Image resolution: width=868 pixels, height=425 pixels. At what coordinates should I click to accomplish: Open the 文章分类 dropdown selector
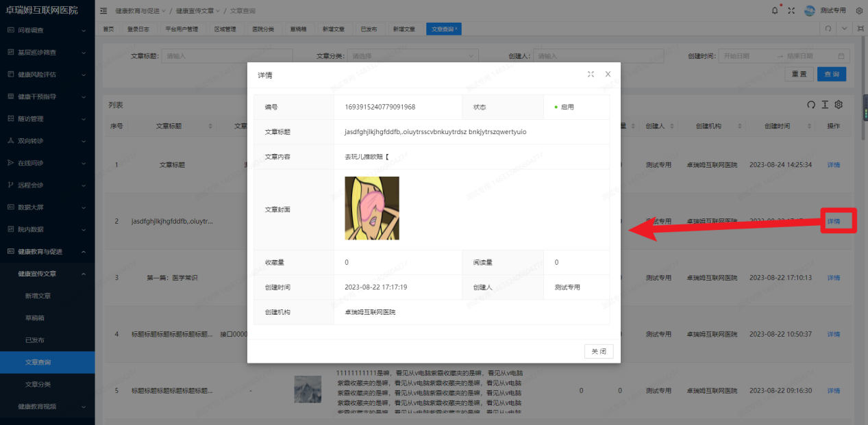pyautogui.click(x=411, y=55)
